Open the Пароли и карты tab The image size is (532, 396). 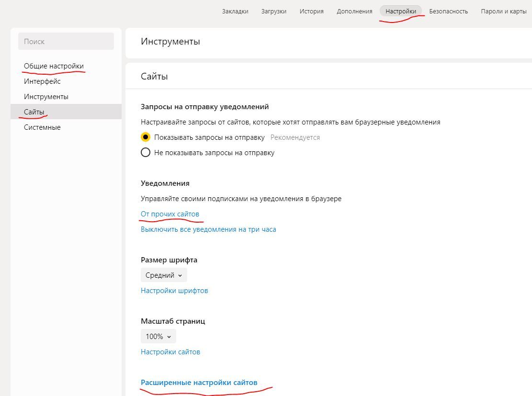tap(503, 11)
